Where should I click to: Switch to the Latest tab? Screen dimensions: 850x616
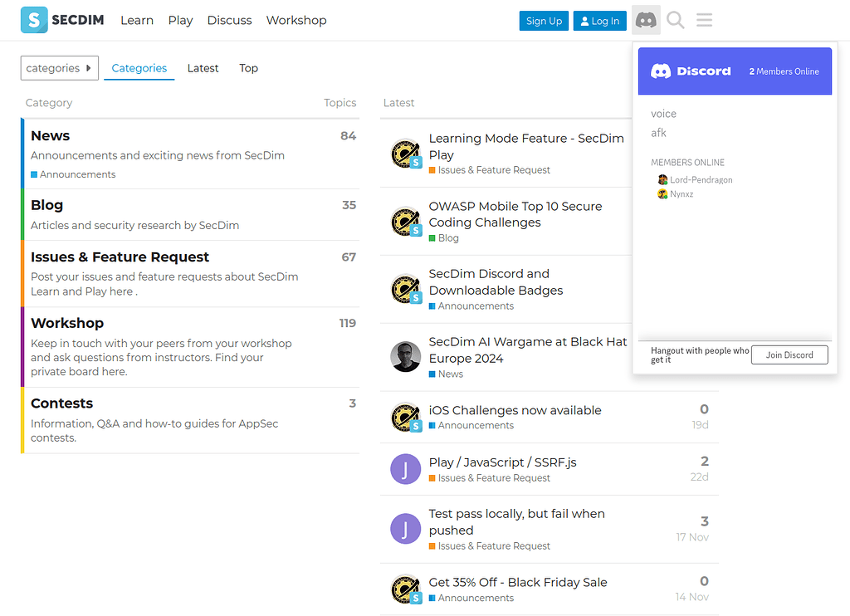pos(203,68)
